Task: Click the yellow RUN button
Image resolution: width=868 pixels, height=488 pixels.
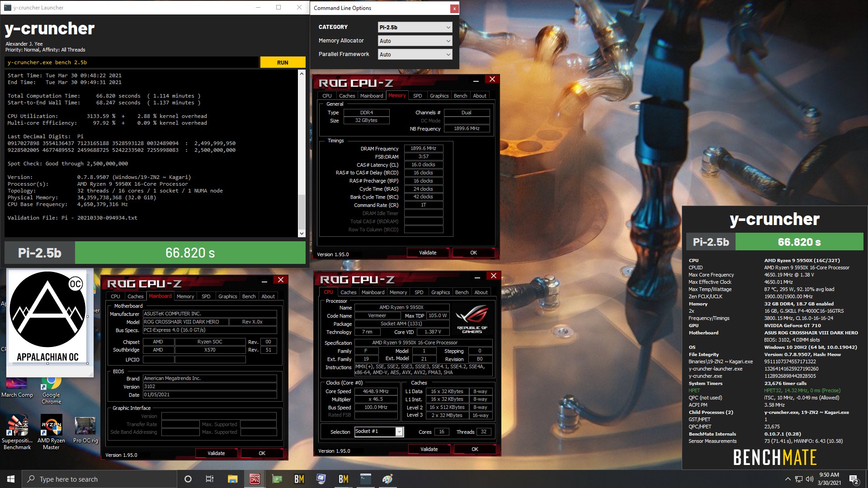Action: tap(283, 62)
